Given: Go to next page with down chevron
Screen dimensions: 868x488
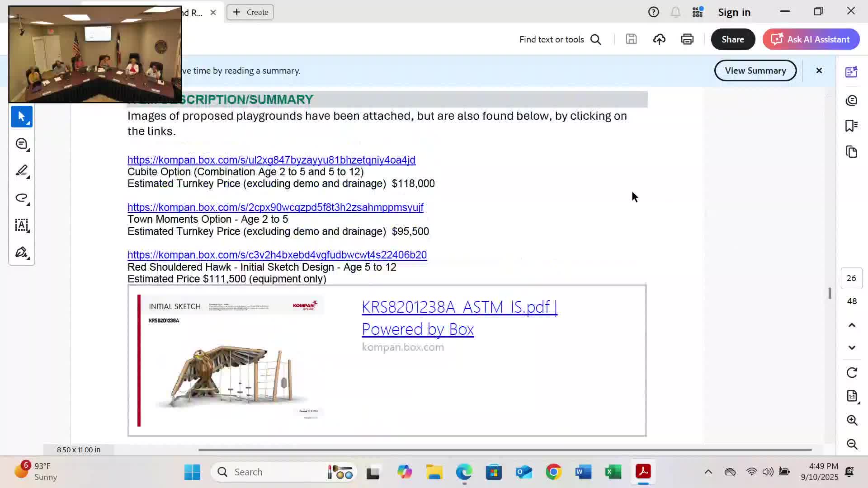Looking at the screenshot, I should tap(852, 347).
